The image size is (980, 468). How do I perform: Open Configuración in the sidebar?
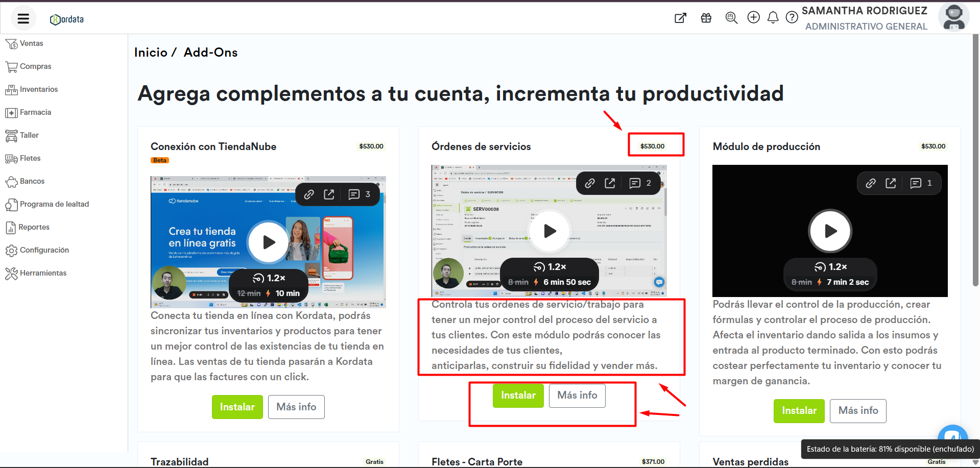point(37,251)
